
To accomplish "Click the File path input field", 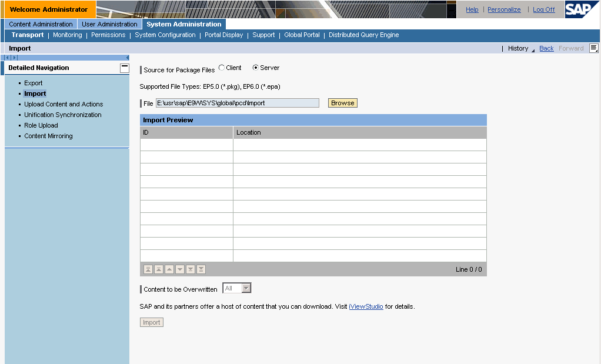I will (237, 103).
